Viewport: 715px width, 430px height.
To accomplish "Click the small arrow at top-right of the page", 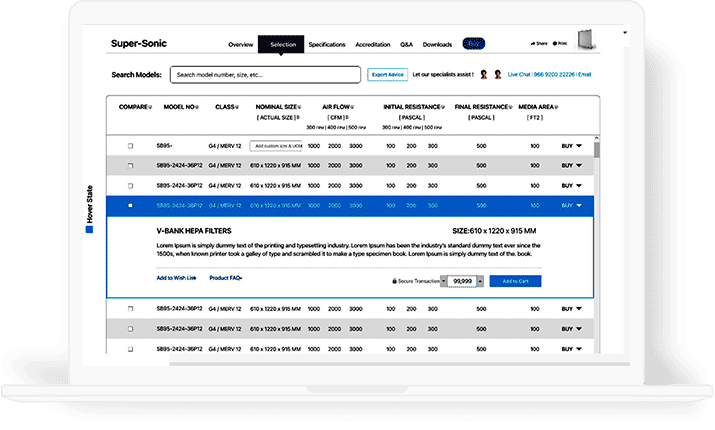I will pos(625,33).
